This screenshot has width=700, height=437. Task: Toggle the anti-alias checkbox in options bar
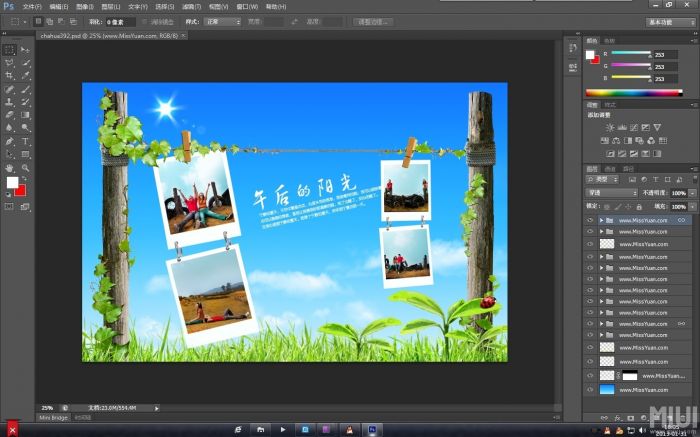pos(144,21)
